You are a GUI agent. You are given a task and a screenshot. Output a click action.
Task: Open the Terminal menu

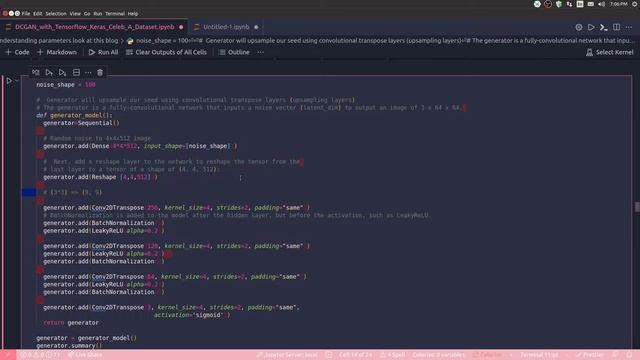pyautogui.click(x=115, y=13)
